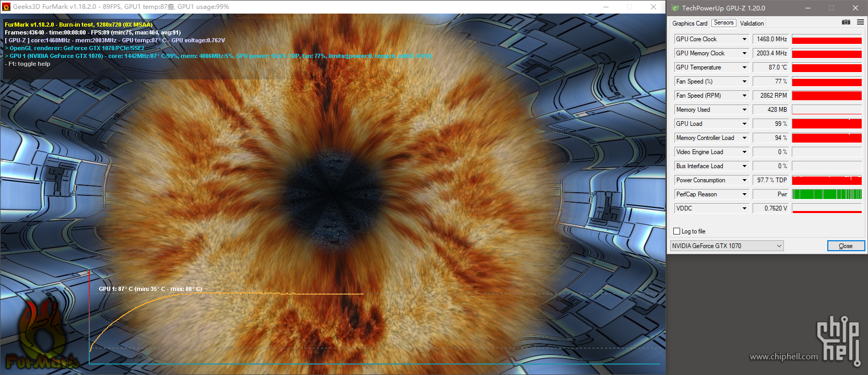This screenshot has width=868, height=375.
Task: Click the 99 % GPU load value
Action: pos(770,124)
